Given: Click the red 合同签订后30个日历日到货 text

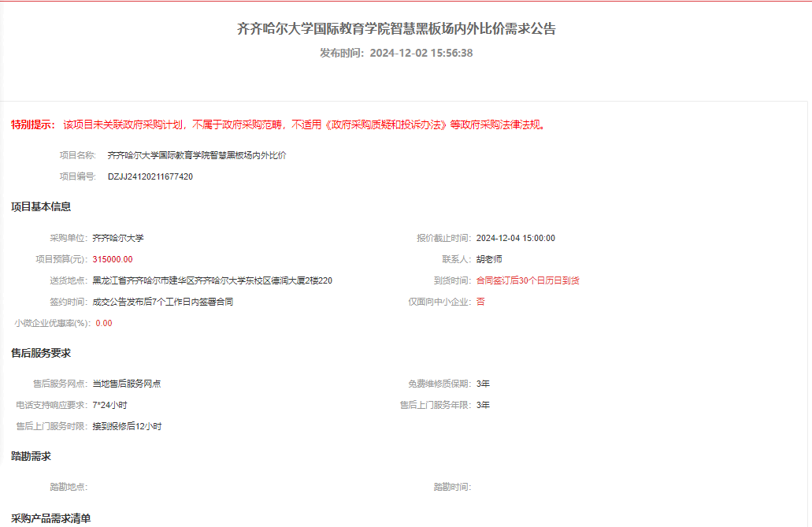Looking at the screenshot, I should pos(528,280).
